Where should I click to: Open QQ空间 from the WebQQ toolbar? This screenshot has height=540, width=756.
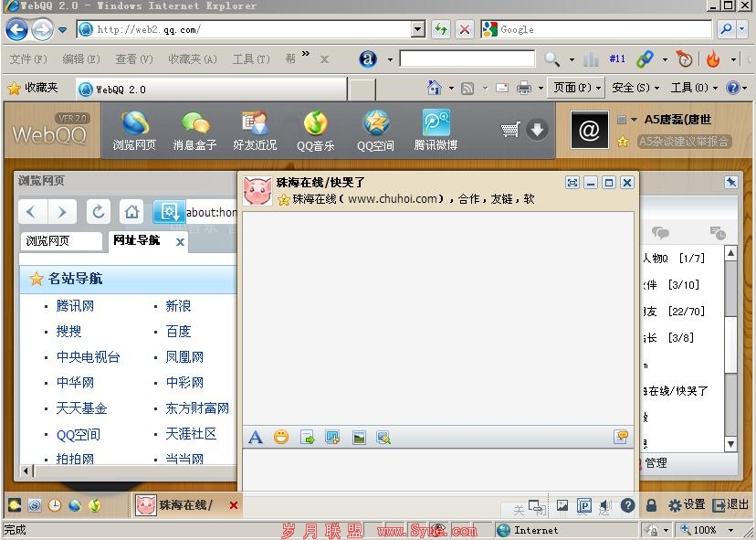375,131
